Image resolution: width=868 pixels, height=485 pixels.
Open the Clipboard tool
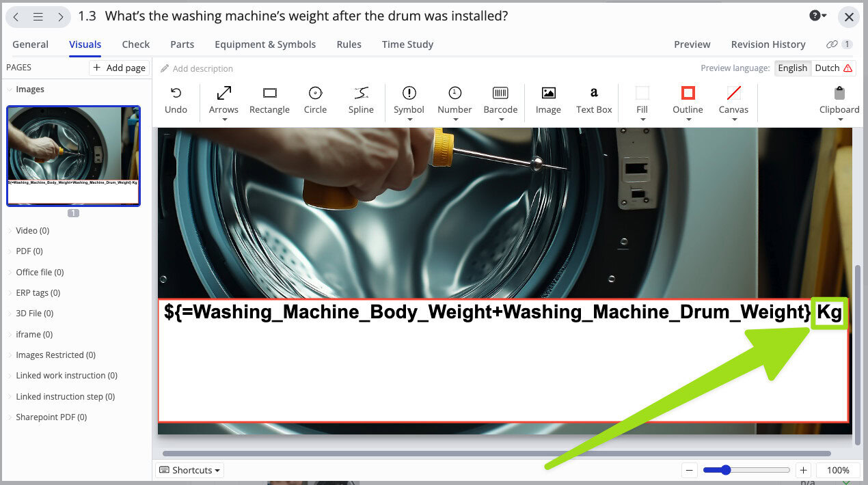point(839,100)
